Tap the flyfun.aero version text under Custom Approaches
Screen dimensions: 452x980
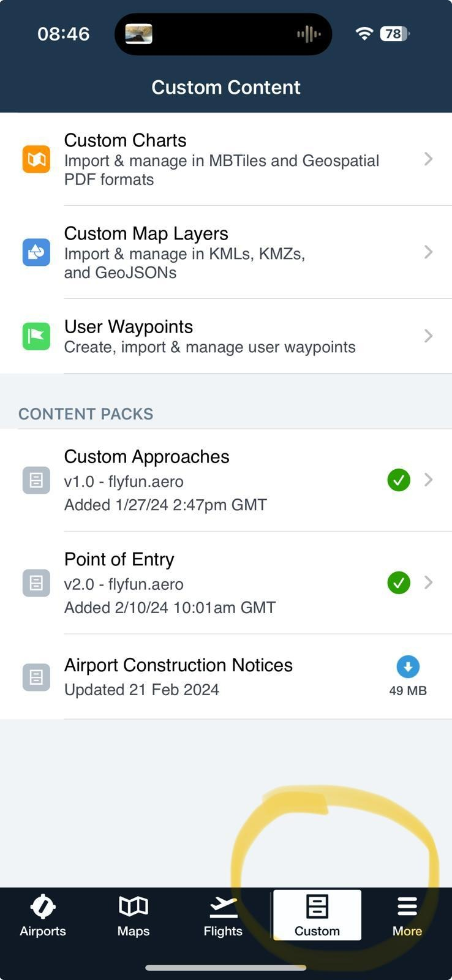click(x=124, y=481)
